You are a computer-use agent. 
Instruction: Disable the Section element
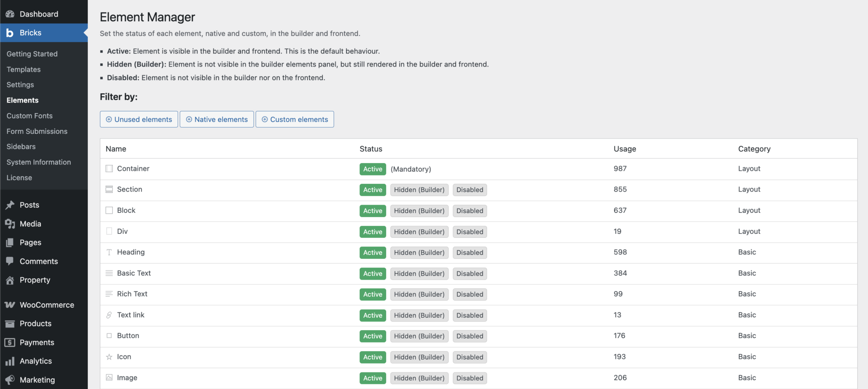pyautogui.click(x=469, y=189)
